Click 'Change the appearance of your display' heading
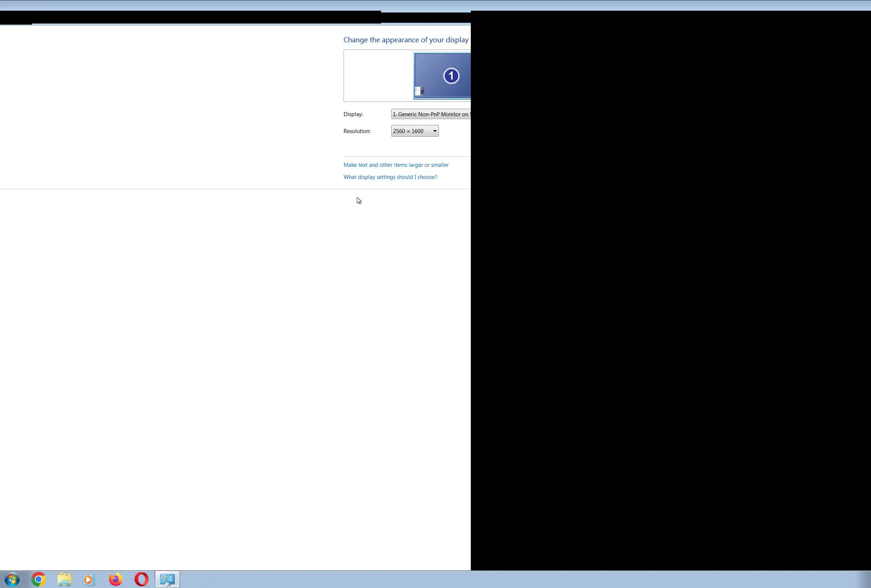 pos(406,40)
